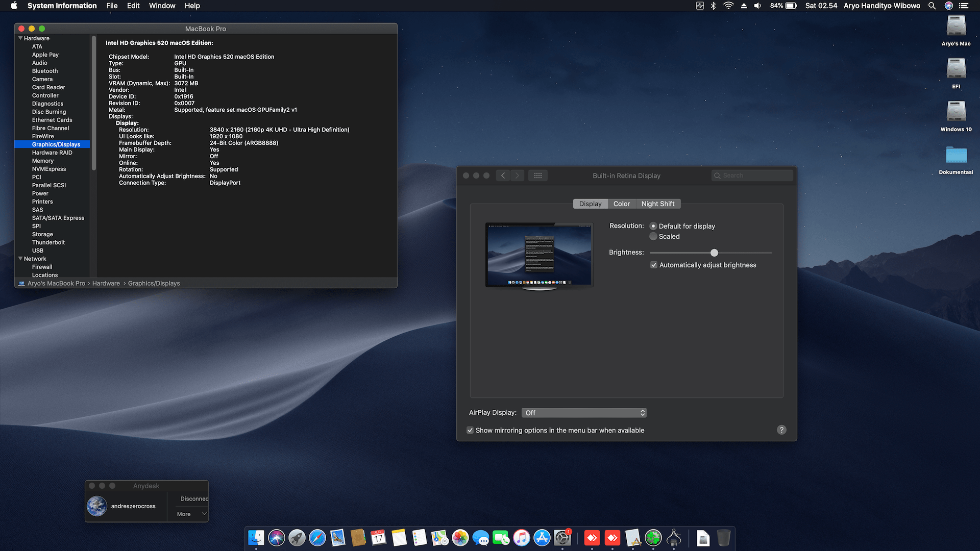This screenshot has width=980, height=551.
Task: Click the Brightness slider handle
Action: click(714, 253)
